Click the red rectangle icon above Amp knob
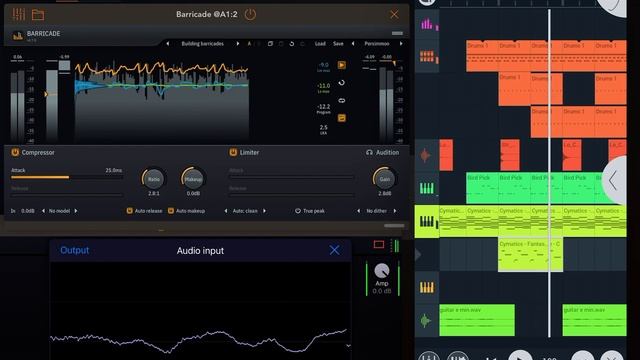This screenshot has width=640, height=360. 379,244
